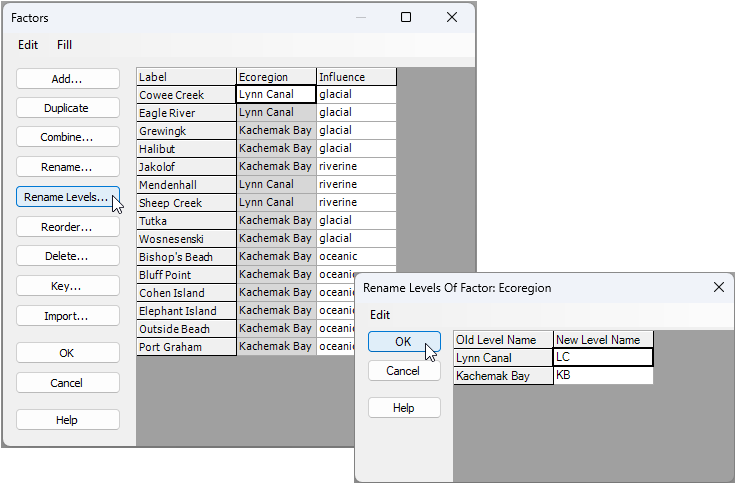
Task: Close the Rename Levels dialog
Action: (717, 287)
